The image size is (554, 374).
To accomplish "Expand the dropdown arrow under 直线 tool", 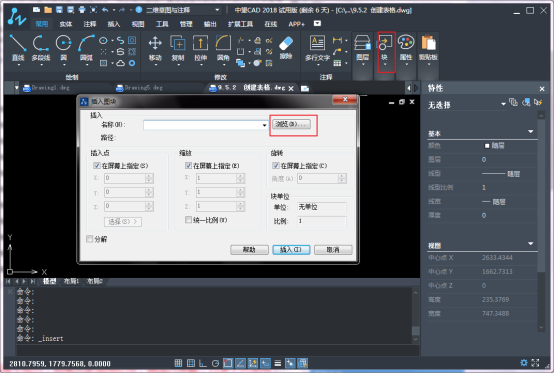I will (18, 65).
